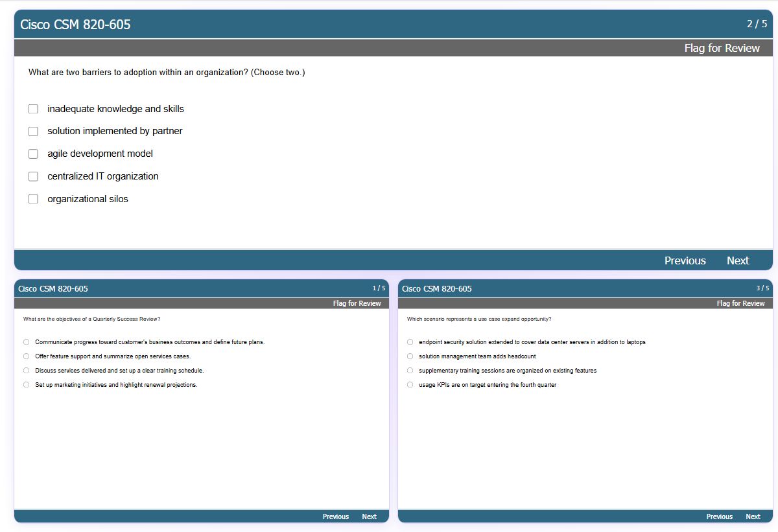Click the 'inadequate knowledge and skills' answer label
The height and width of the screenshot is (532, 778).
[115, 109]
